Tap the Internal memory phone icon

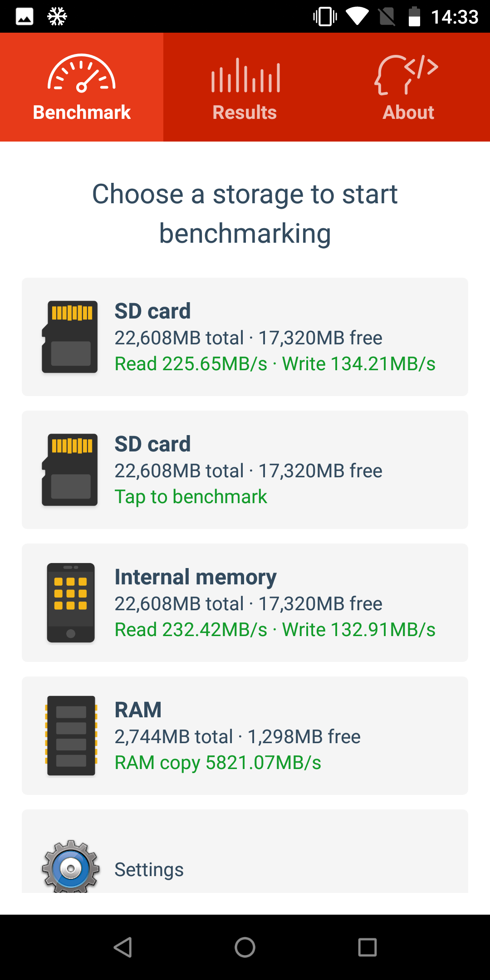[71, 603]
